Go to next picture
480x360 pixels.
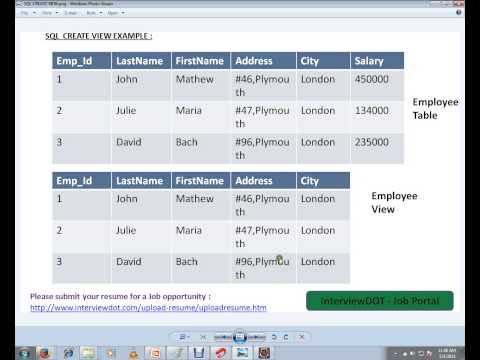(x=256, y=337)
